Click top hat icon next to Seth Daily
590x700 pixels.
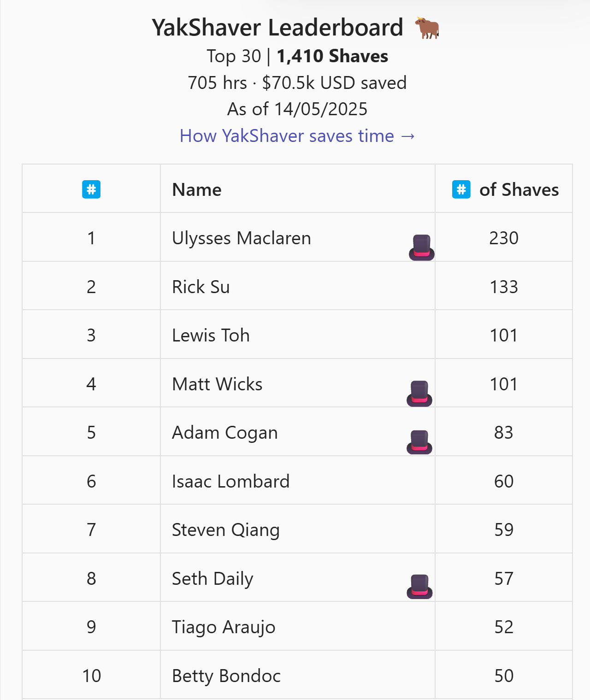[x=419, y=587]
